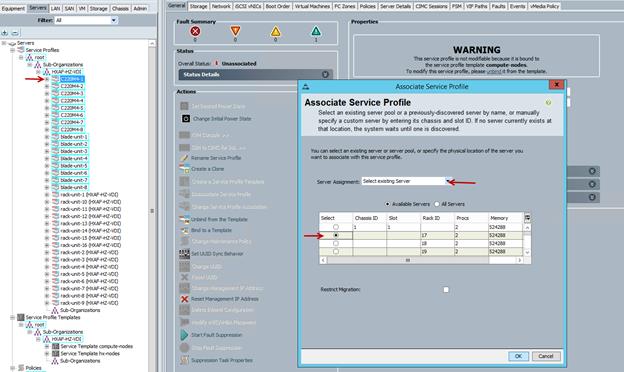Expand the rack-unit-10 tree node
The width and height of the screenshot is (624, 372).
pyautogui.click(x=47, y=202)
